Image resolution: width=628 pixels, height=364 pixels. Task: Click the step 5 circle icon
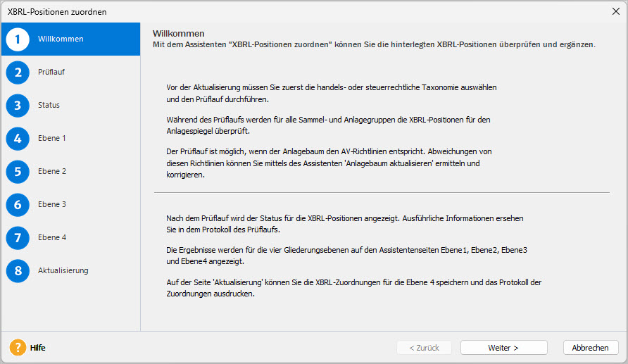pyautogui.click(x=18, y=172)
